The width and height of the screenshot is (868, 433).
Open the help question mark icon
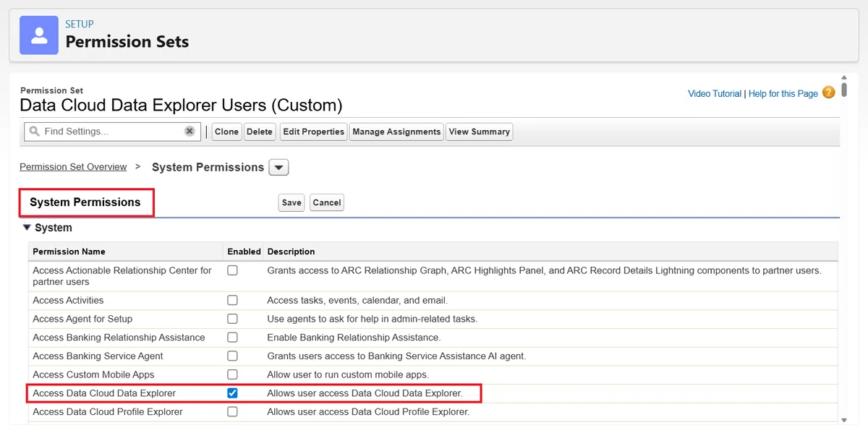pos(828,93)
